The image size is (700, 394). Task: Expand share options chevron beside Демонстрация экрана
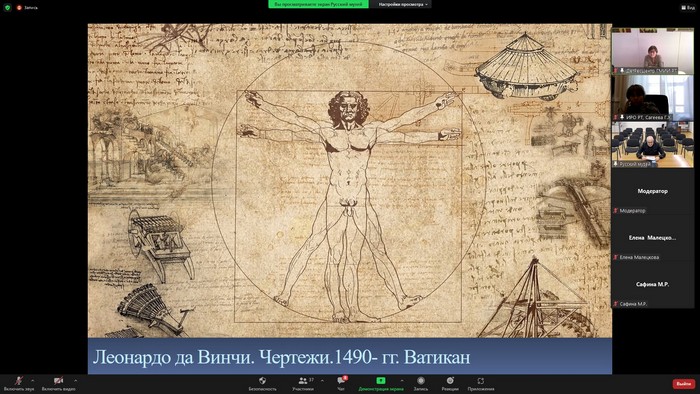[x=402, y=381]
